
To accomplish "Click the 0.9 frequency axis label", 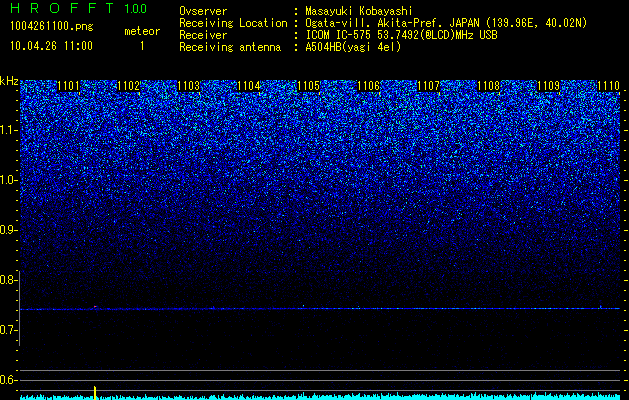I will (x=8, y=230).
